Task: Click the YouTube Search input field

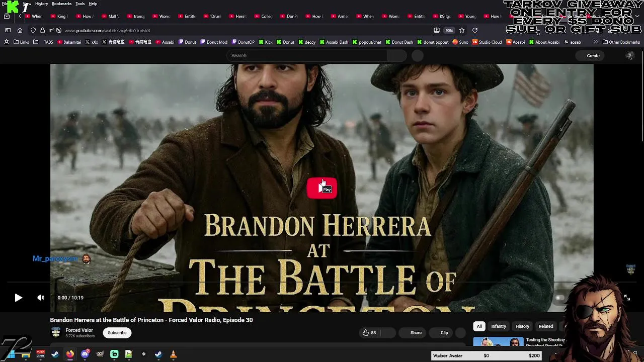Action: [308, 56]
